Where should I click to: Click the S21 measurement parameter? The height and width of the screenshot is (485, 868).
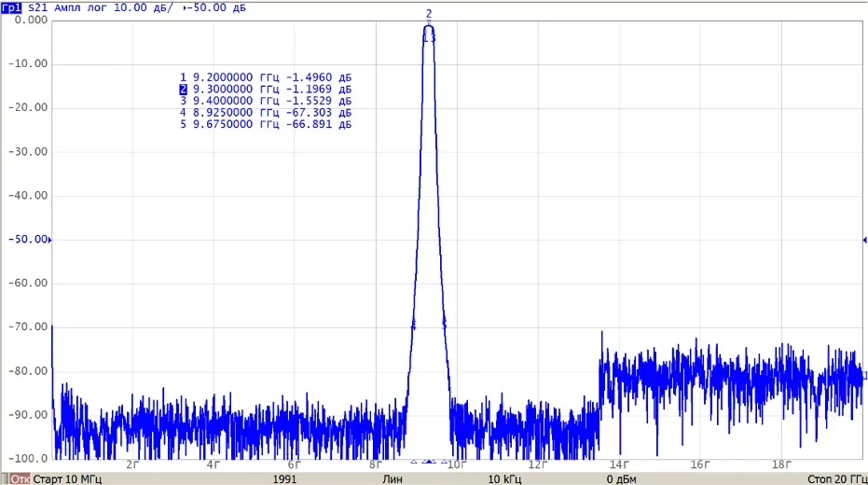click(37, 7)
